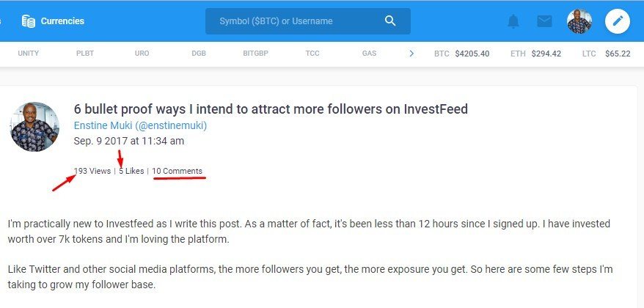Open the notifications bell icon
Image resolution: width=644 pixels, height=308 pixels.
[513, 21]
